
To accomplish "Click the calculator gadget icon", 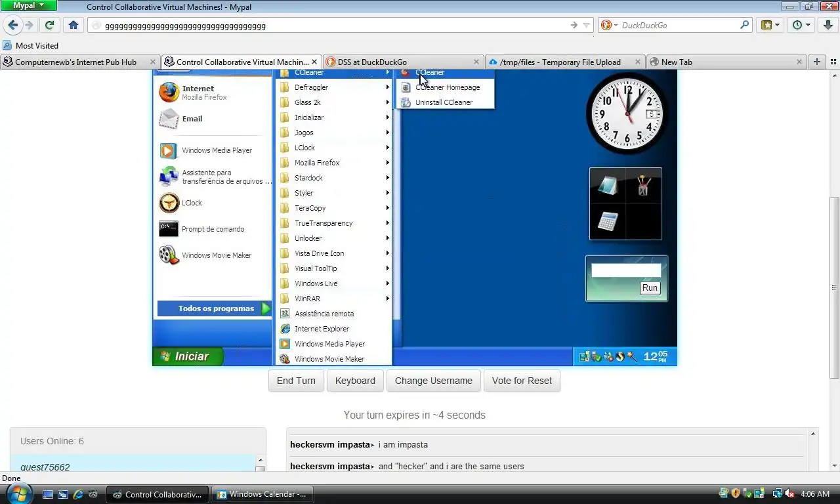I will click(x=608, y=221).
